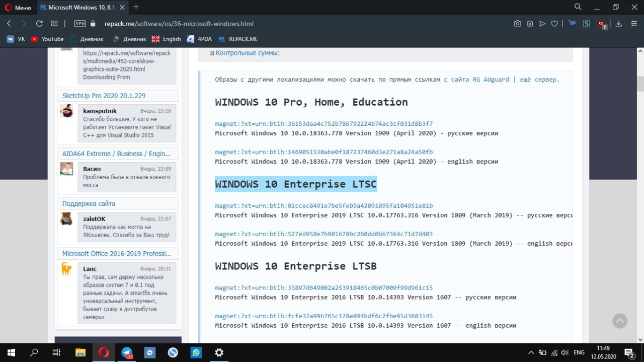Image resolution: width=644 pixels, height=362 pixels.
Task: Open the Opera Меню button
Action: (x=17, y=7)
